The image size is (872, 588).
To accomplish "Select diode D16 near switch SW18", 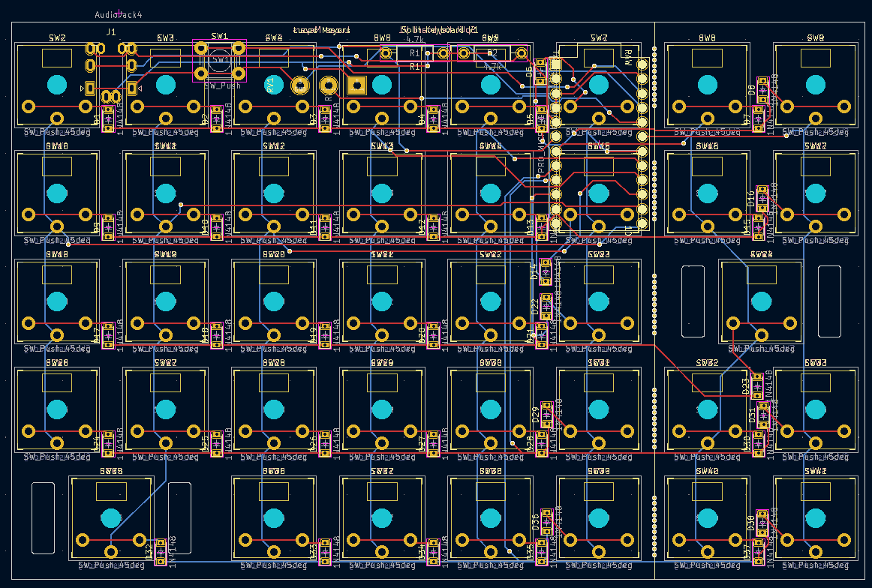I will 764,196.
